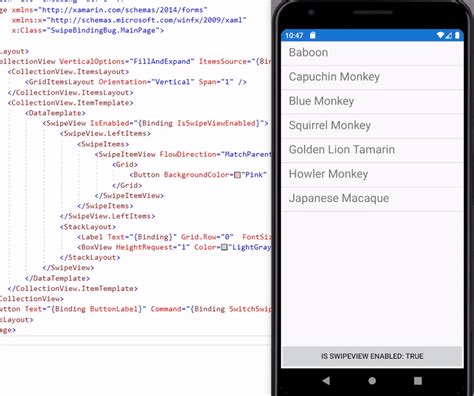Click the LightGray color swatch in code
The image size is (474, 396).
[x=224, y=247]
